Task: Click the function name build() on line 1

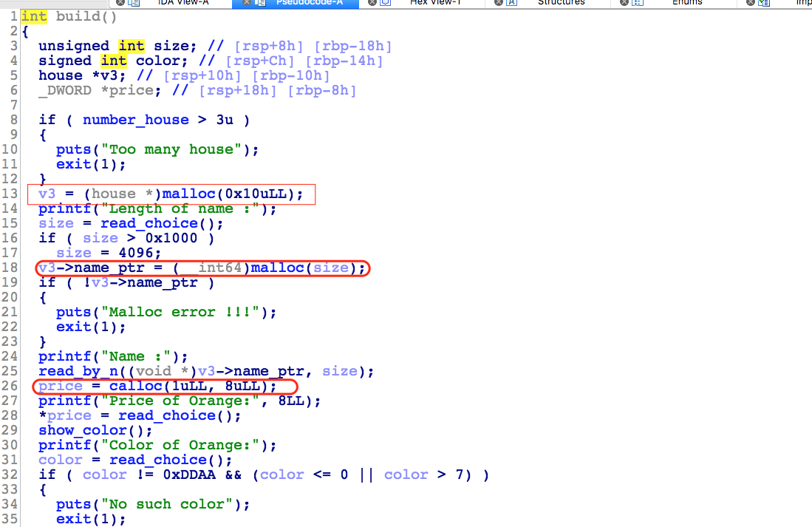Action: [x=86, y=16]
